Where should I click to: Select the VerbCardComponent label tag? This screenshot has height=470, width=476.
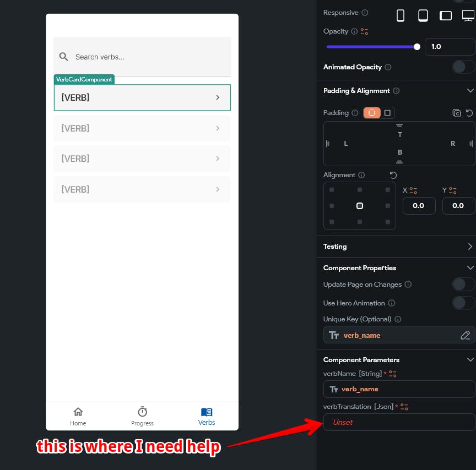(x=84, y=79)
